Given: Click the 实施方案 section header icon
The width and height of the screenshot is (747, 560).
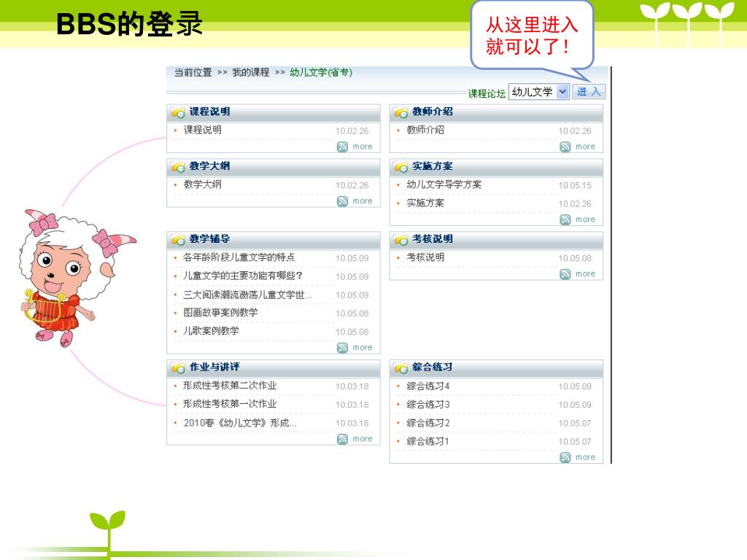Looking at the screenshot, I should (401, 167).
